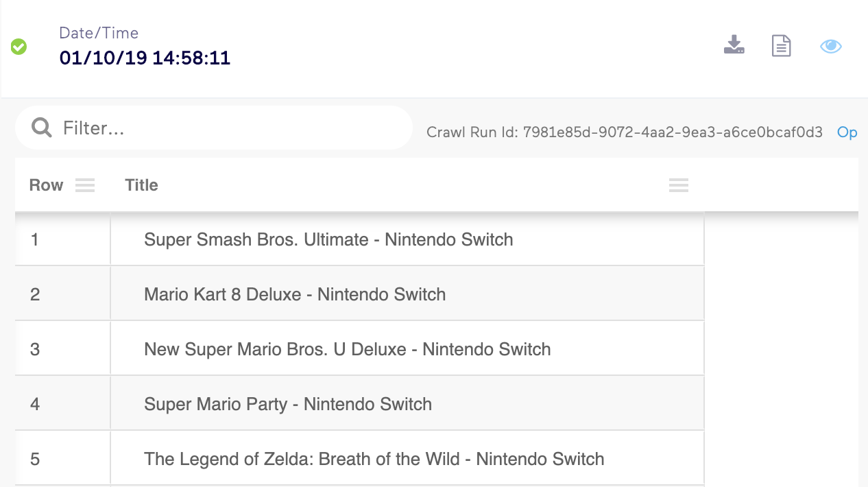Open the crawl log document icon
The height and width of the screenshot is (487, 868).
[781, 45]
